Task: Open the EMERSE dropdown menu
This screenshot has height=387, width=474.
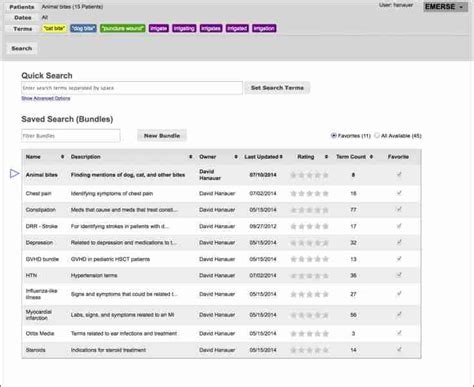Action: 445,7
